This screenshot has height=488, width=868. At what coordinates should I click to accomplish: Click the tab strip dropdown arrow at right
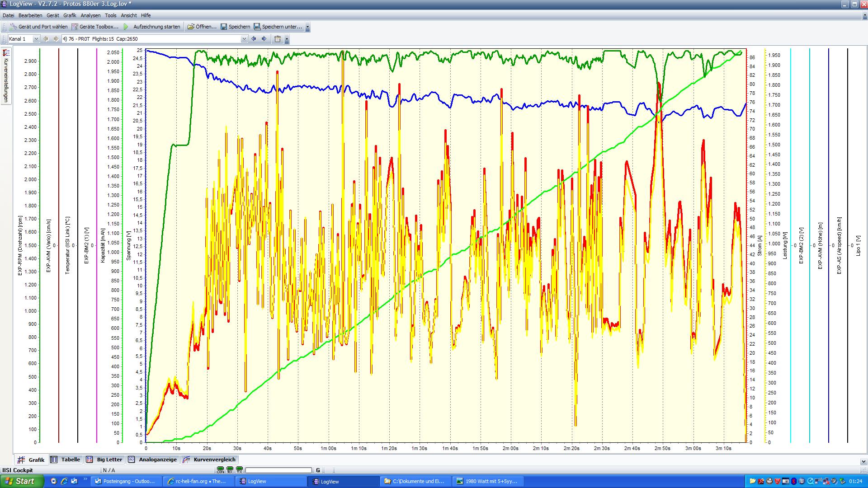click(863, 461)
